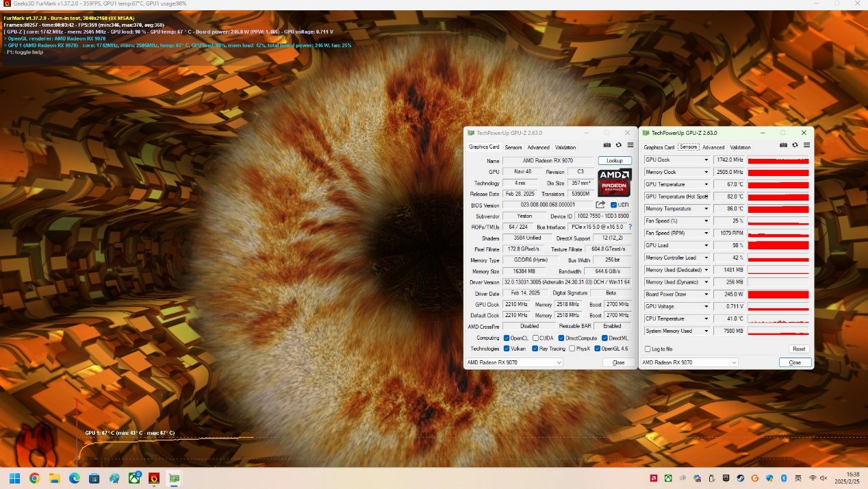Open hamburger menu in Sensors GPU-Z window
The image size is (868, 489).
click(x=807, y=145)
